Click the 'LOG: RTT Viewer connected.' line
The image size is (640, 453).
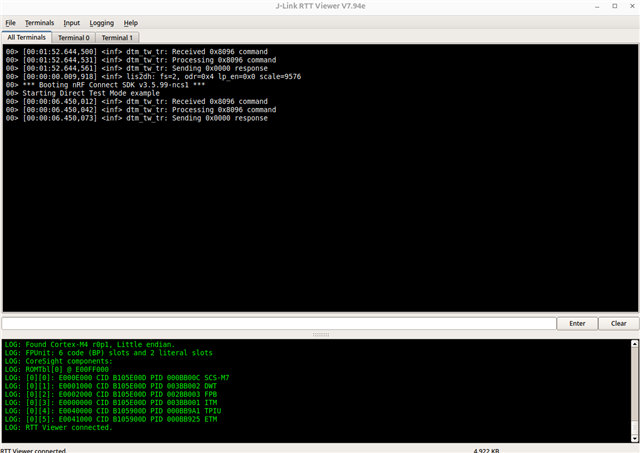click(x=58, y=427)
